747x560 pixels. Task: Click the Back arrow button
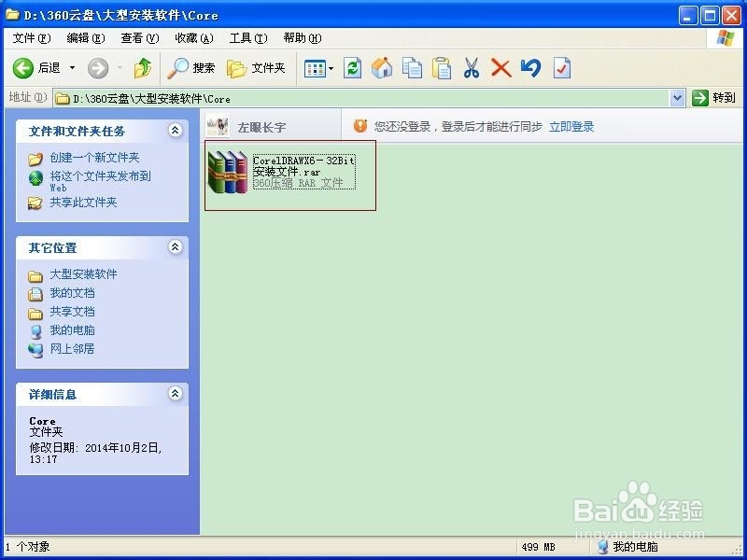click(x=22, y=68)
